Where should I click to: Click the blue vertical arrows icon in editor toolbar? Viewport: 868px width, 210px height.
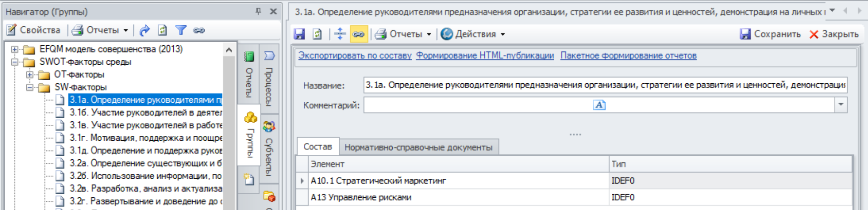[x=340, y=34]
